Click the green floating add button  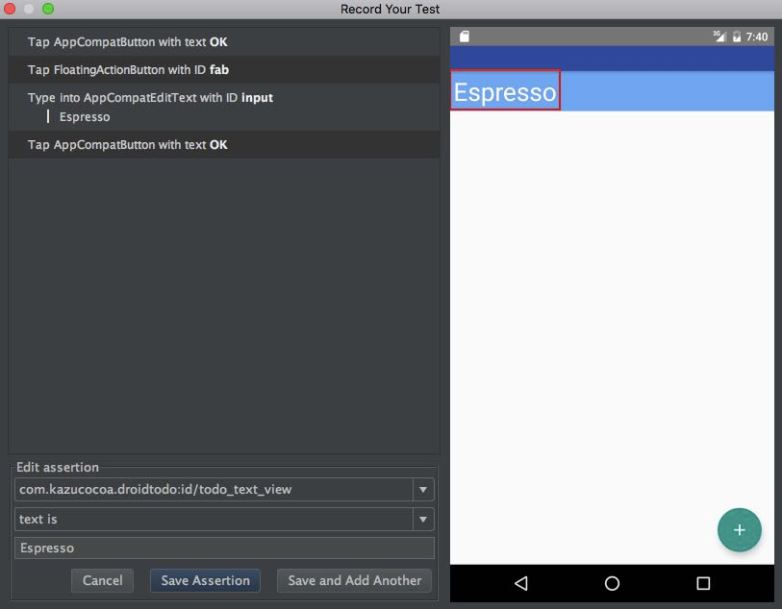(739, 530)
